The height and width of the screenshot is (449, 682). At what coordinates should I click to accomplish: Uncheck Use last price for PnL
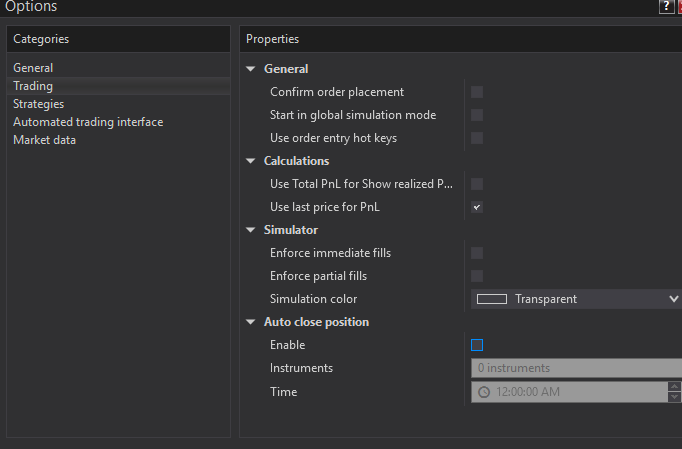[x=477, y=207]
